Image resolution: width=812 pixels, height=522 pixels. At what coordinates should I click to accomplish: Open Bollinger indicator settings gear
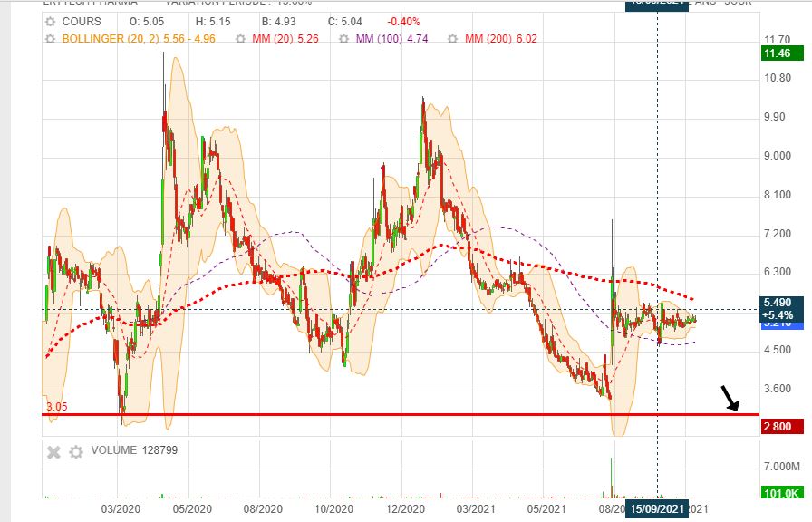point(50,39)
